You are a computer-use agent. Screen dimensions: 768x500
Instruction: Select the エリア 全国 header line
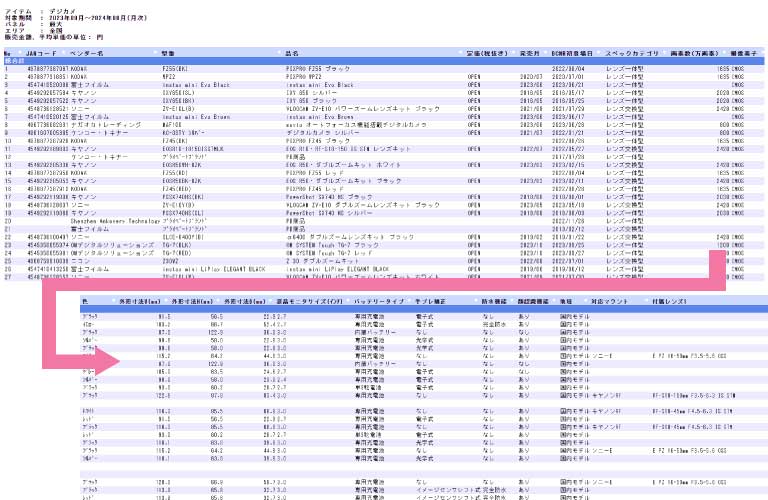[34, 30]
